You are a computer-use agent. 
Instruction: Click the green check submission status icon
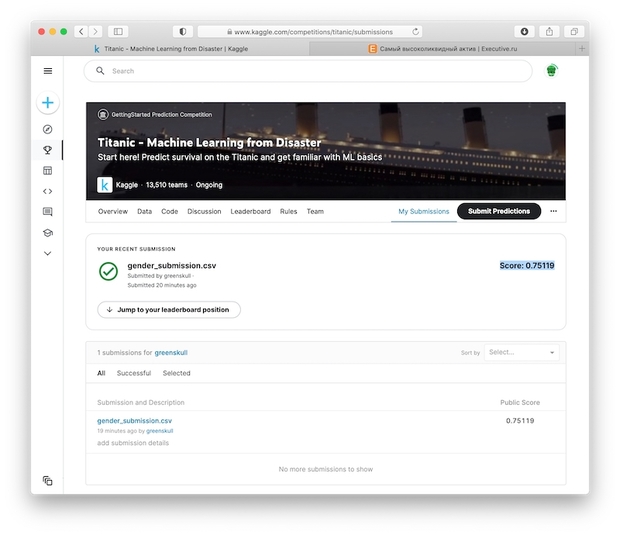click(x=108, y=271)
